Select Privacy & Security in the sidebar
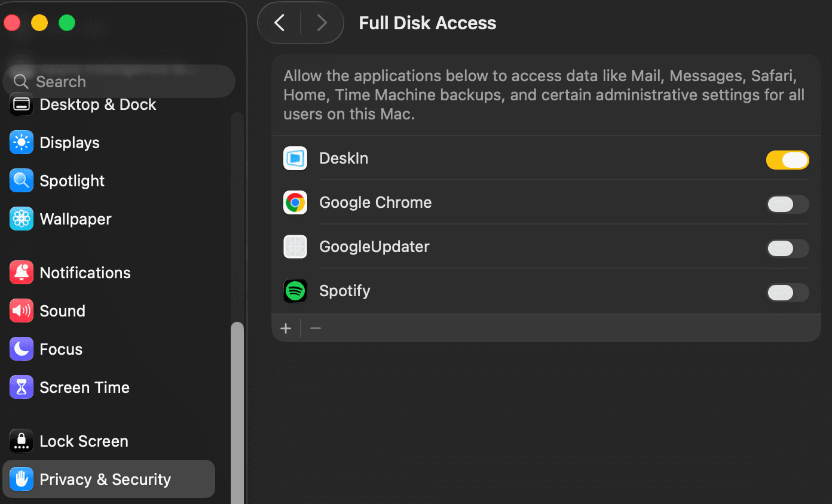The height and width of the screenshot is (504, 832). [x=21, y=479]
